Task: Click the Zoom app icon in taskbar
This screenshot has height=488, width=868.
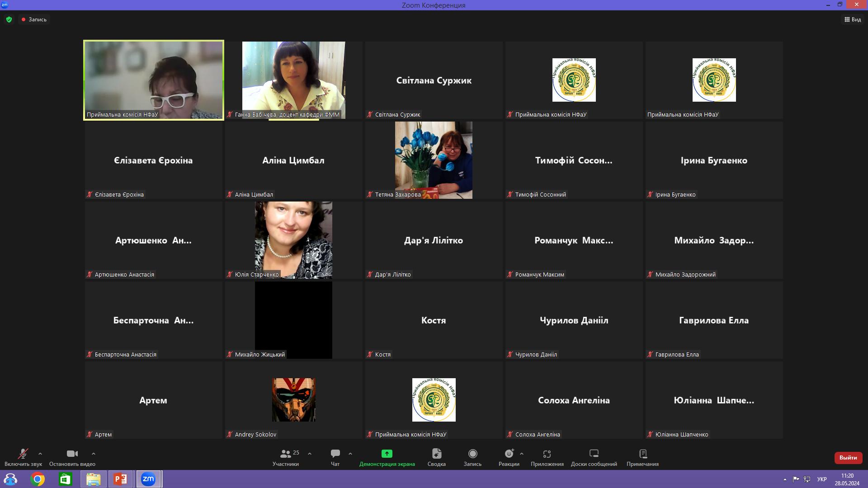Action: [x=148, y=479]
